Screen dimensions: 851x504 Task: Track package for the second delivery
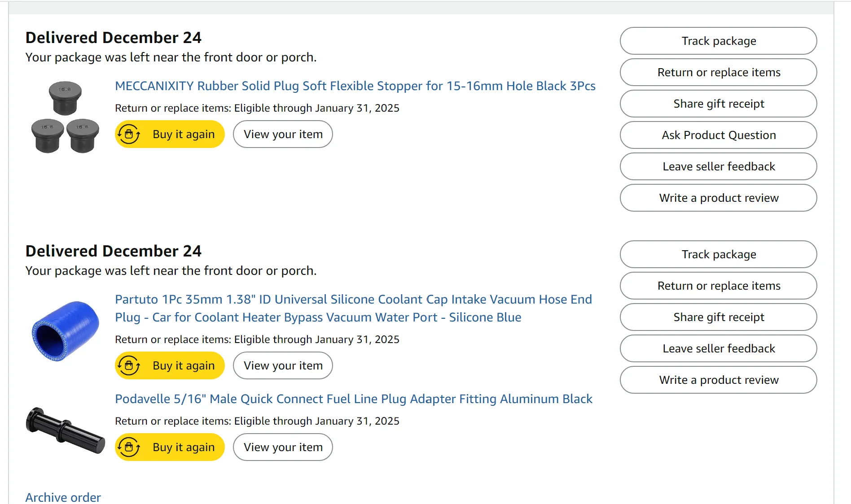point(718,254)
